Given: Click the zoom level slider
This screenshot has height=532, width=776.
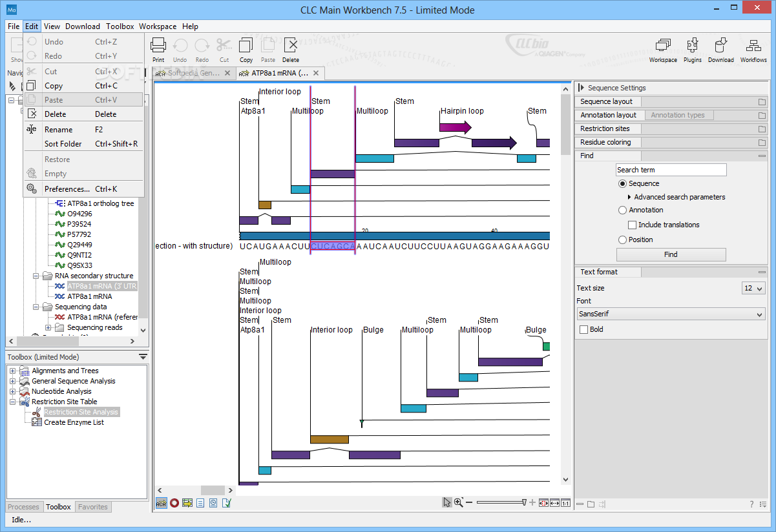Looking at the screenshot, I should coord(501,502).
